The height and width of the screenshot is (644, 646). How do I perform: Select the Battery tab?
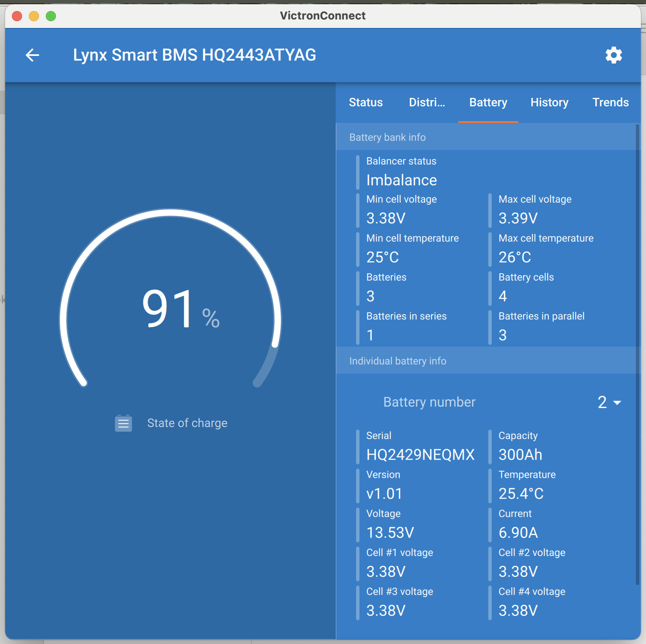488,103
